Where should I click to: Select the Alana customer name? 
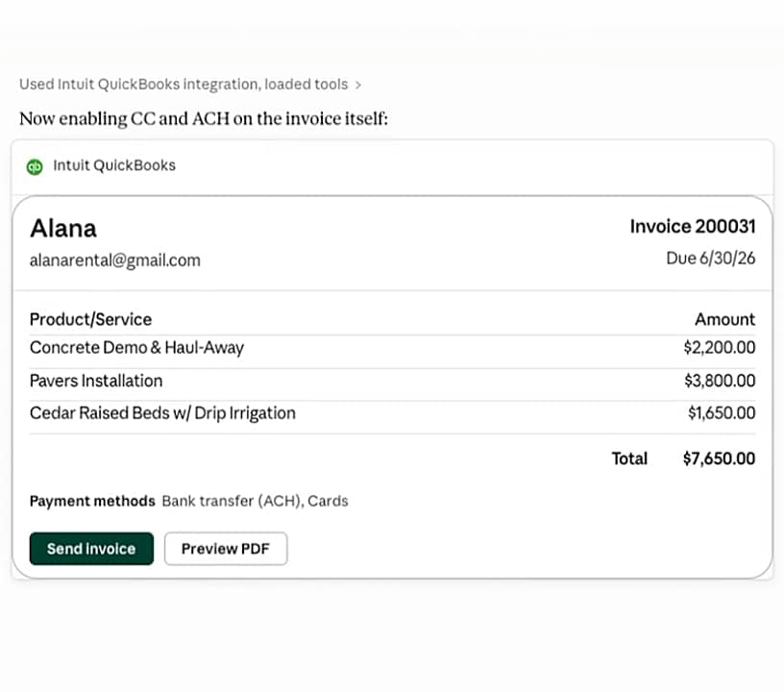tap(63, 229)
